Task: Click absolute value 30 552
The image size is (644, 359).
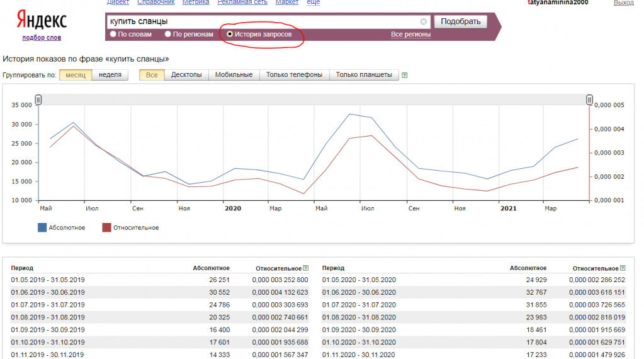Action: [219, 292]
